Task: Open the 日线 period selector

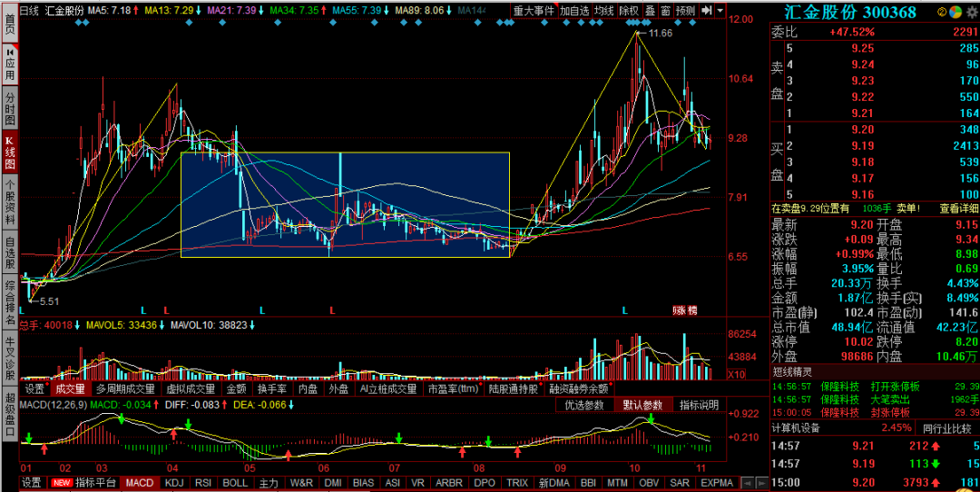Action: coord(29,11)
